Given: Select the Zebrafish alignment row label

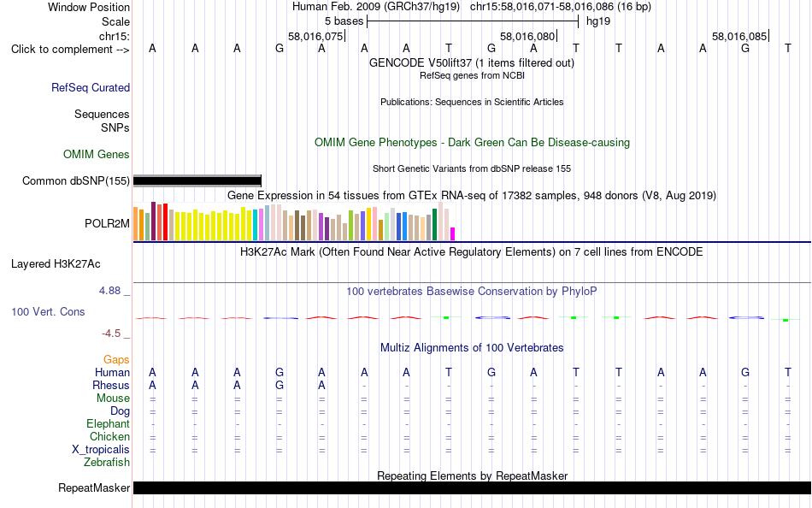Looking at the screenshot, I should 107,463.
